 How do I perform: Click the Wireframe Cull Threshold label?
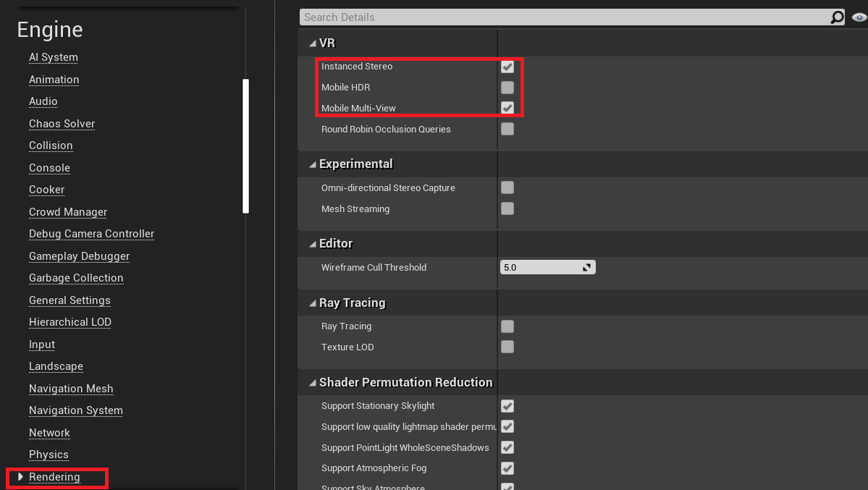[x=374, y=267]
